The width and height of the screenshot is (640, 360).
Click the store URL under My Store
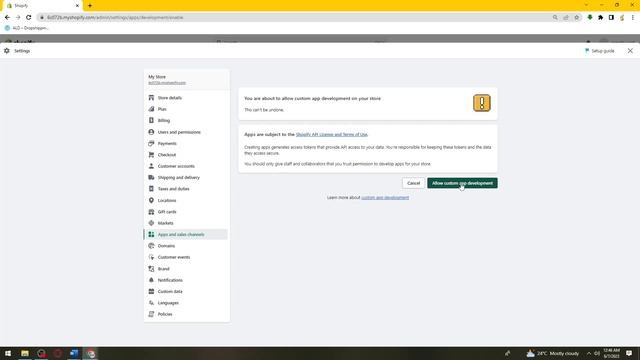point(167,83)
